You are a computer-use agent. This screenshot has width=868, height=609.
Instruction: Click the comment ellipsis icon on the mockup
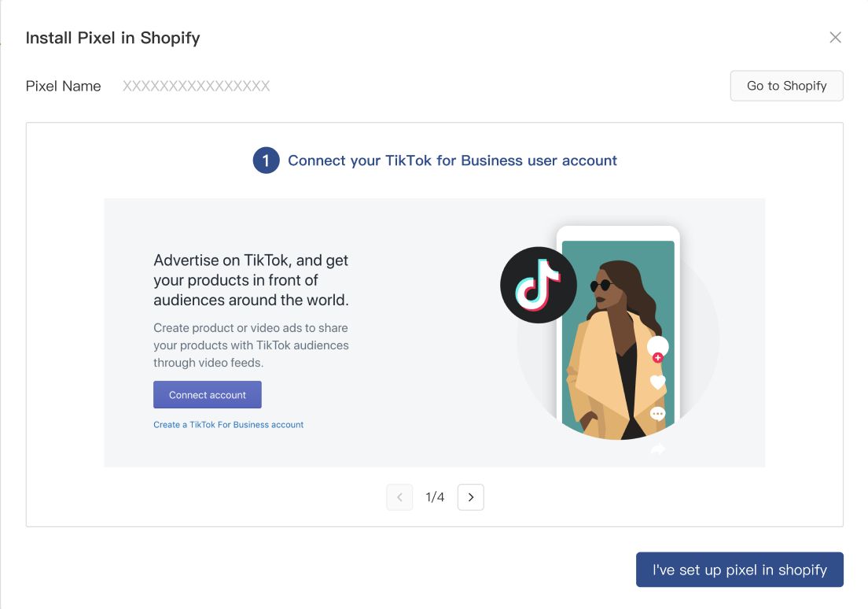pyautogui.click(x=657, y=413)
